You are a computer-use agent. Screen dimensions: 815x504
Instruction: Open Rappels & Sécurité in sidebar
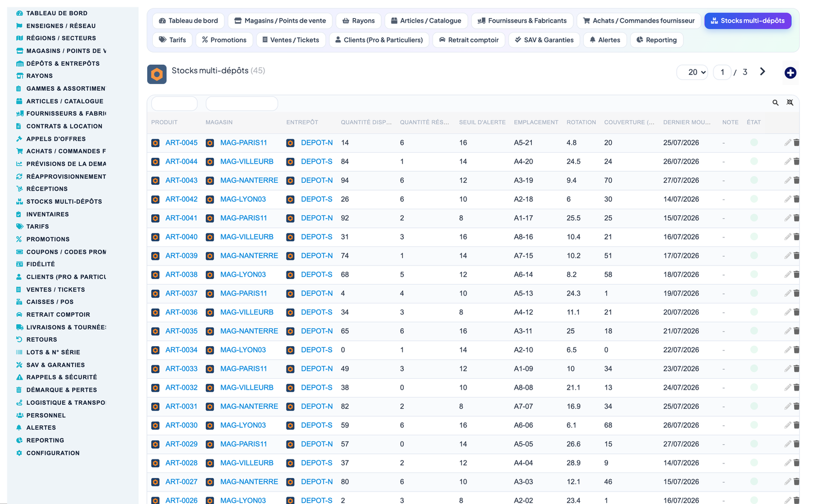point(56,377)
